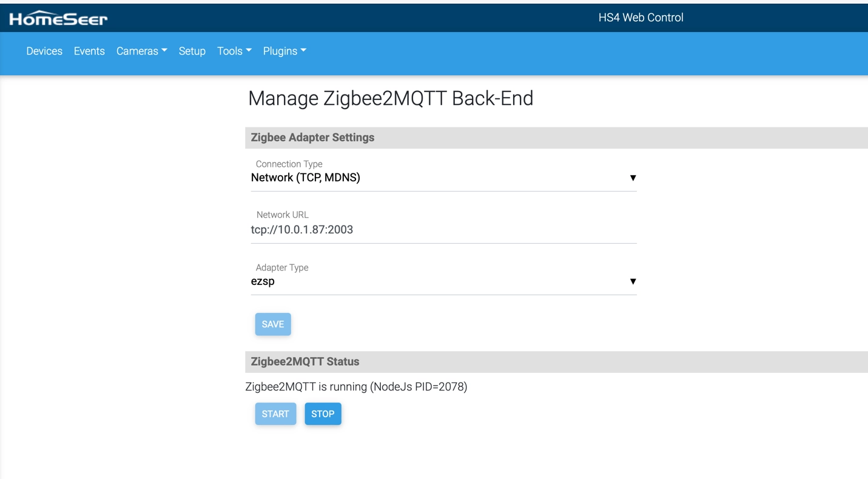Screen dimensions: 868x479
Task: Click the Network URL input field
Action: [443, 230]
